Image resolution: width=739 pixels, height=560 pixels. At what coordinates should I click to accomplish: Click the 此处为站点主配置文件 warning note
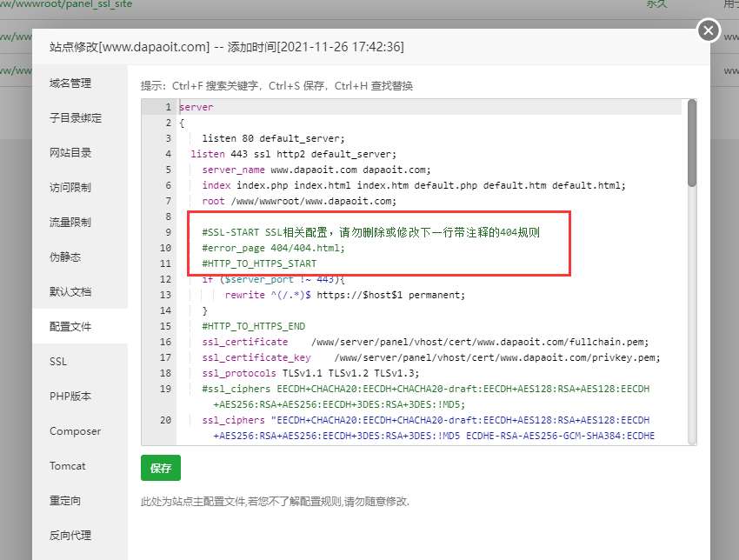point(275,502)
